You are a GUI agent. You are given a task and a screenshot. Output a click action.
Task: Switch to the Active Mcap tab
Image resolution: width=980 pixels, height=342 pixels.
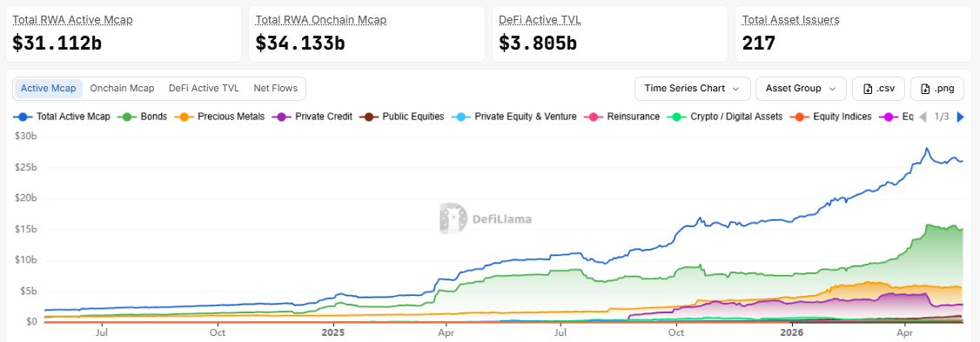coord(48,88)
